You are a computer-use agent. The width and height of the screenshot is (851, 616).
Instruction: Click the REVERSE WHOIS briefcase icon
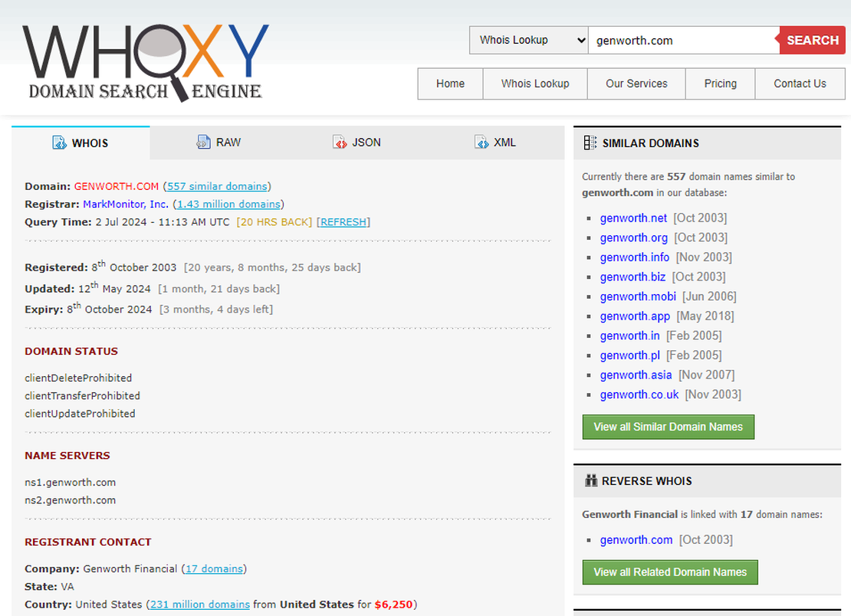[590, 480]
